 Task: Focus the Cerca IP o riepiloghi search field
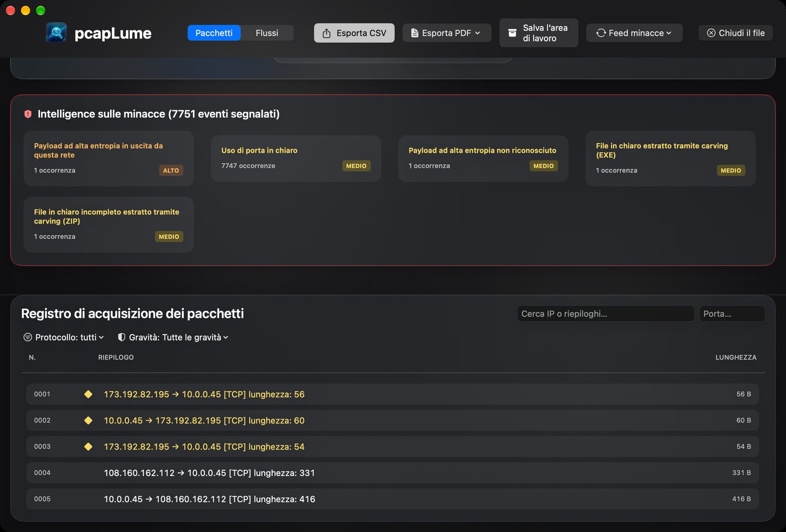point(606,314)
